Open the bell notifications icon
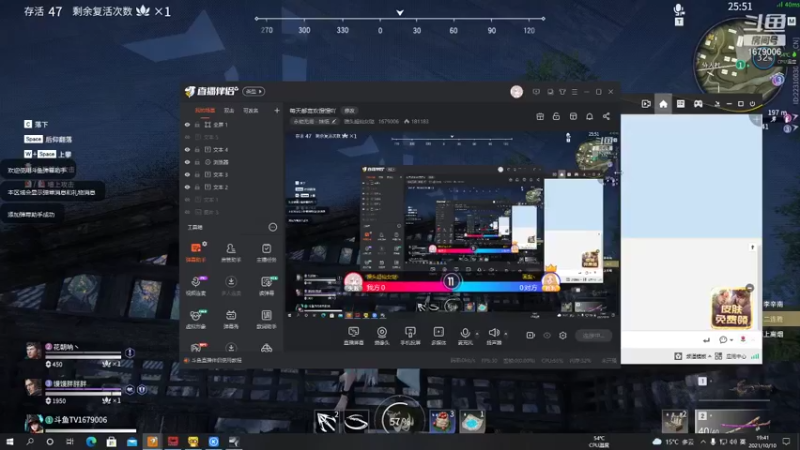800x450 pixels. point(589,116)
